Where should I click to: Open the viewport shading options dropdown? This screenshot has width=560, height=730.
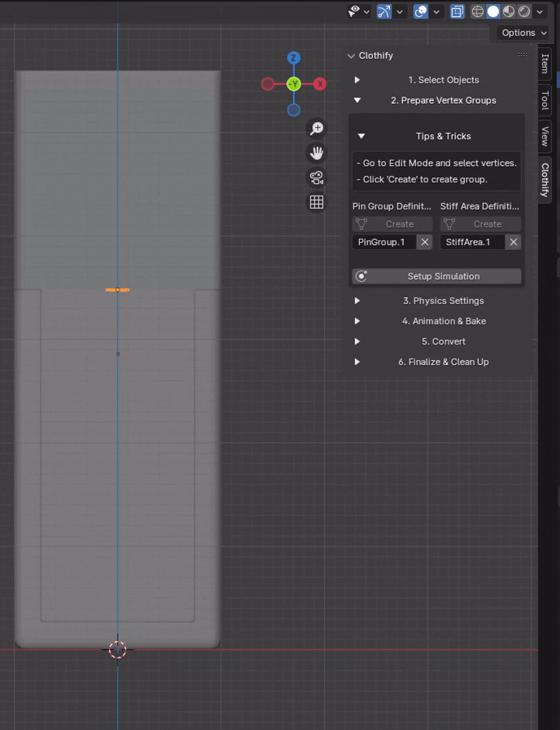tap(540, 12)
